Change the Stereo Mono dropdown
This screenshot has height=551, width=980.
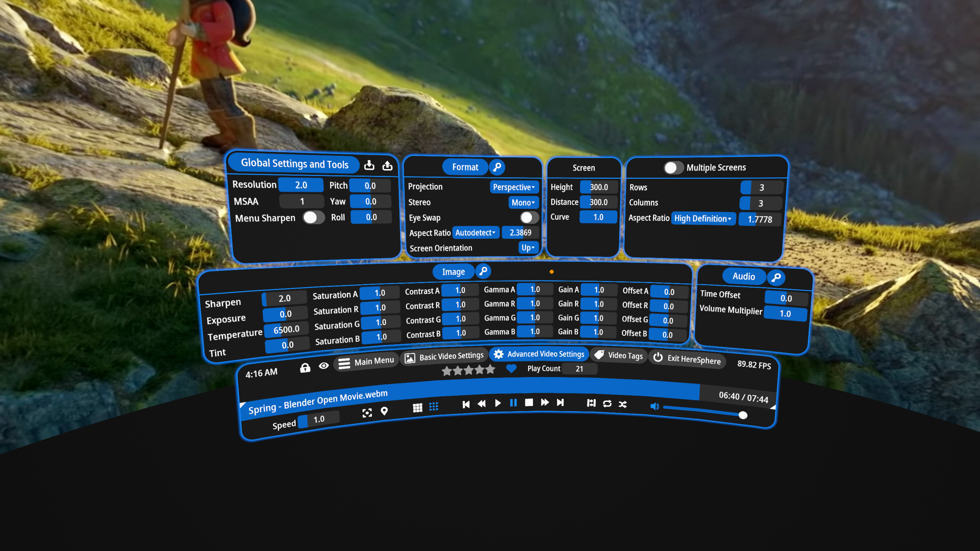tap(523, 203)
